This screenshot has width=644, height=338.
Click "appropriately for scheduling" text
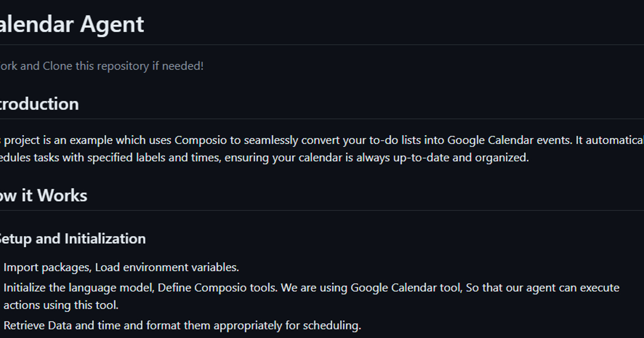(x=287, y=325)
